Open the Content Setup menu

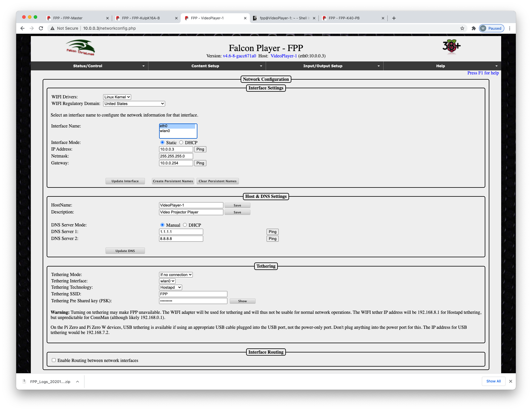pyautogui.click(x=205, y=66)
